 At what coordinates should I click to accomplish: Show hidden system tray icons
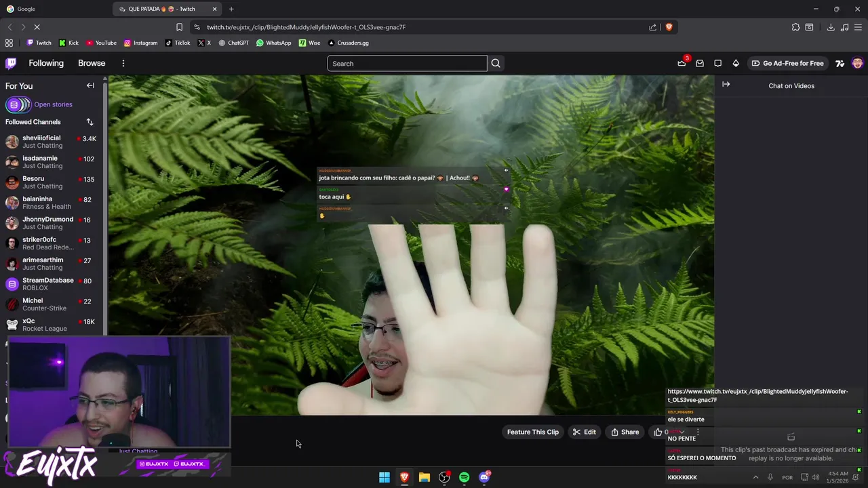tap(755, 477)
